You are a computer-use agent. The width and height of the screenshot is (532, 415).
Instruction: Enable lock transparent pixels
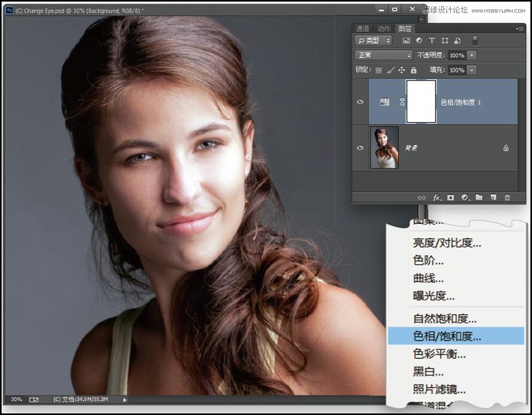378,70
